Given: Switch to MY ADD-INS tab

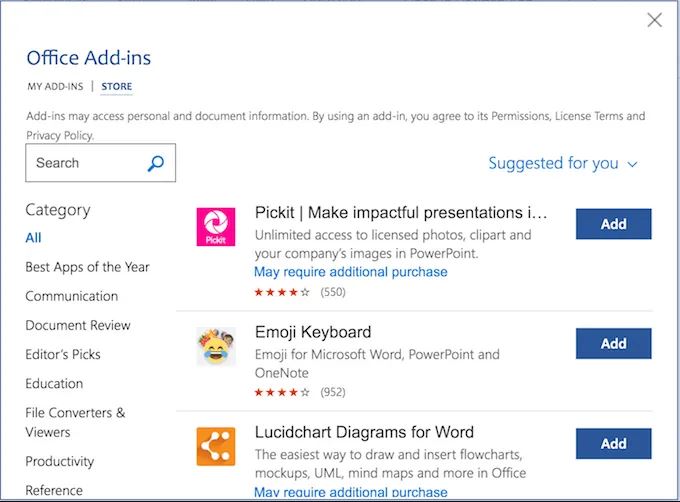Looking at the screenshot, I should click(55, 87).
